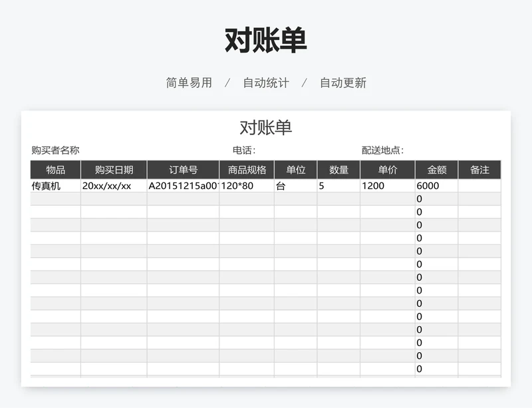Select the empty 备注 cell in 传真机 row
532x408 pixels.
tap(479, 186)
